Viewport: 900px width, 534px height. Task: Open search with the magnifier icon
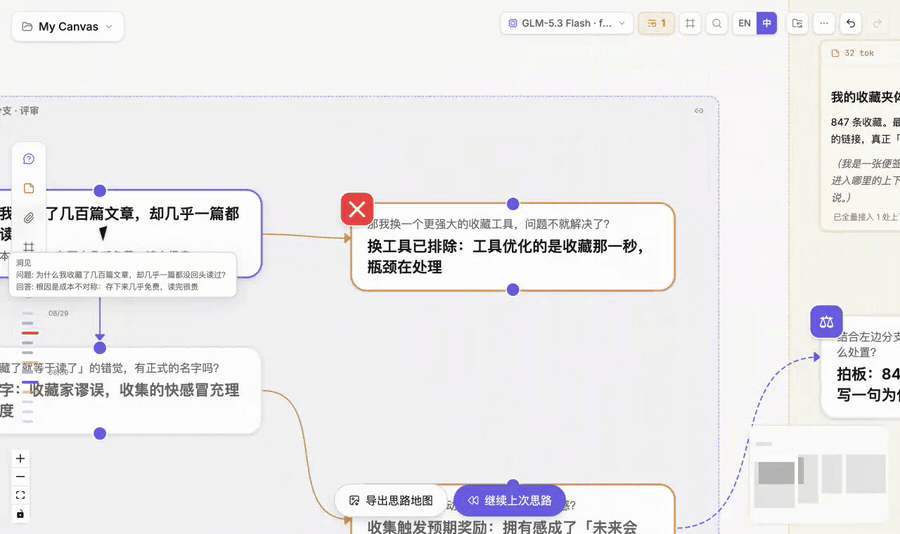tap(716, 24)
